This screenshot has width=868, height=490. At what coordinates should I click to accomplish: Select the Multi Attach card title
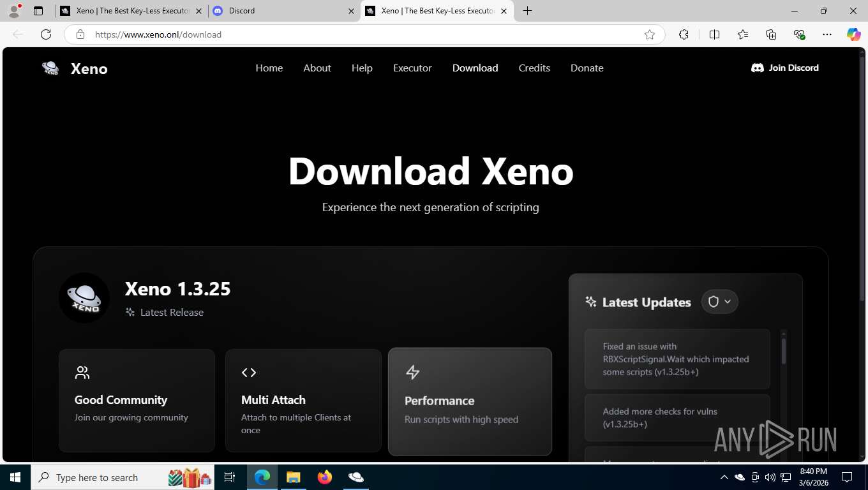coord(273,400)
